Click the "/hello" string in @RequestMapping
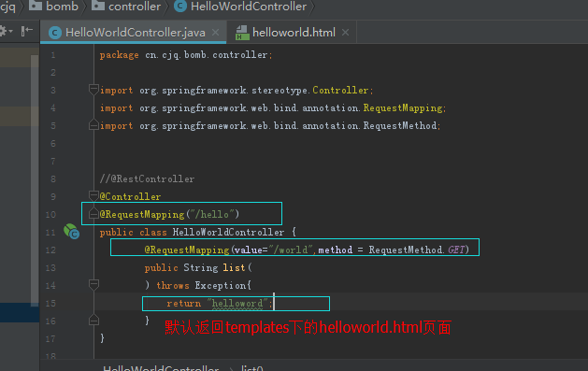The image size is (588, 371). pyautogui.click(x=212, y=214)
